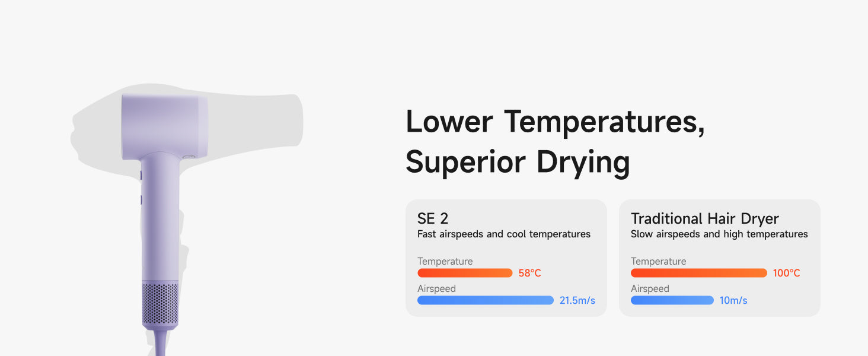This screenshot has width=868, height=356.
Task: Click the 10m/s airspeed value
Action: coord(733,300)
